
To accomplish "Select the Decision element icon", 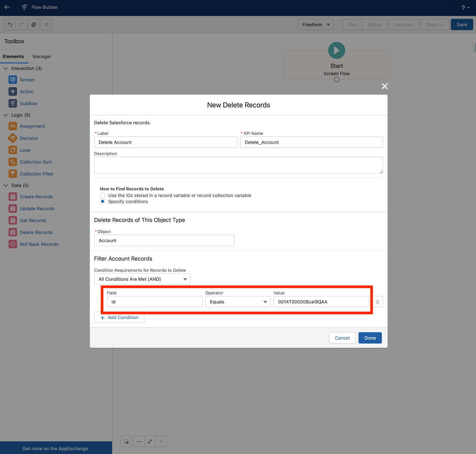I will [13, 138].
